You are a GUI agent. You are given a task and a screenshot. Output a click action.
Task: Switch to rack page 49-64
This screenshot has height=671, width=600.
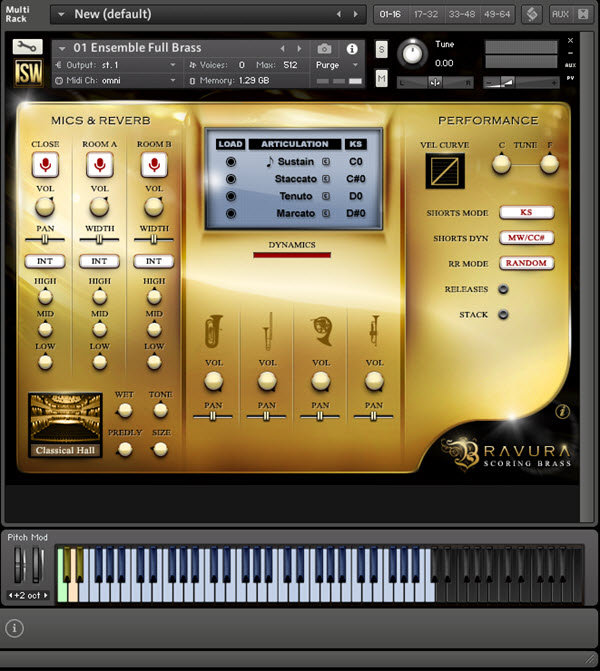click(497, 14)
